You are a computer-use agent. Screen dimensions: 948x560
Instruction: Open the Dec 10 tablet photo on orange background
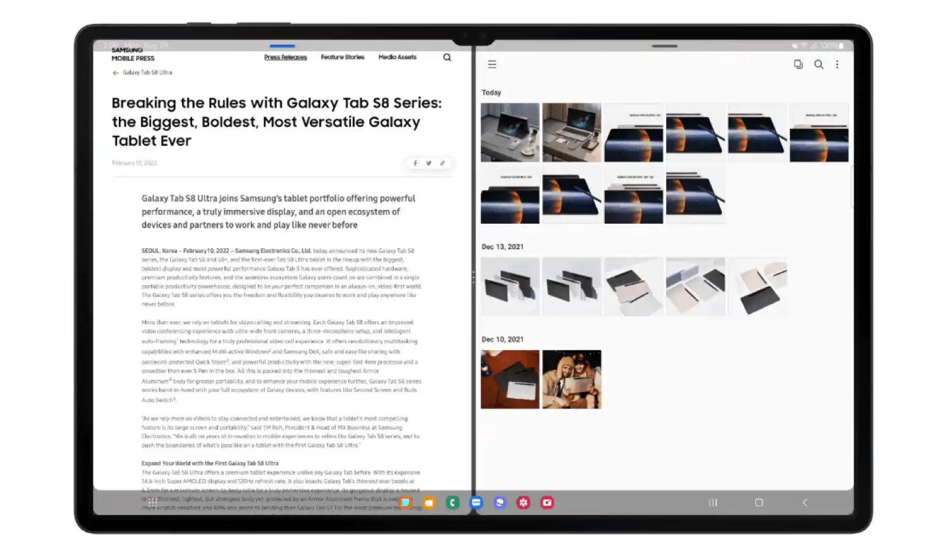point(510,379)
